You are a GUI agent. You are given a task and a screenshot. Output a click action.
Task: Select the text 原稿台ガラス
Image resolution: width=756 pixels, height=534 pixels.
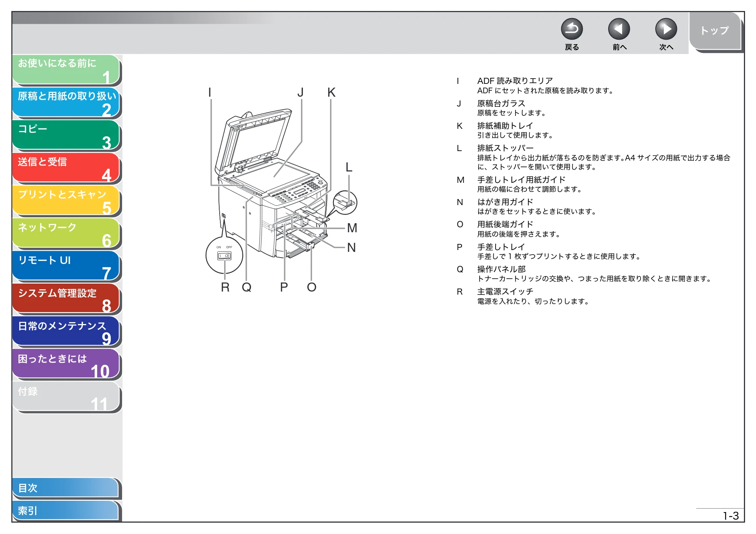[501, 103]
